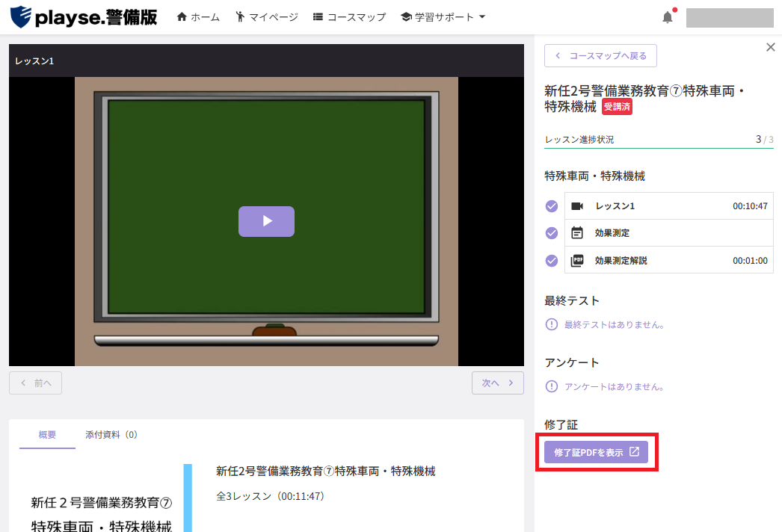
Task: Open the 効果測定 lesson item
Action: [669, 233]
